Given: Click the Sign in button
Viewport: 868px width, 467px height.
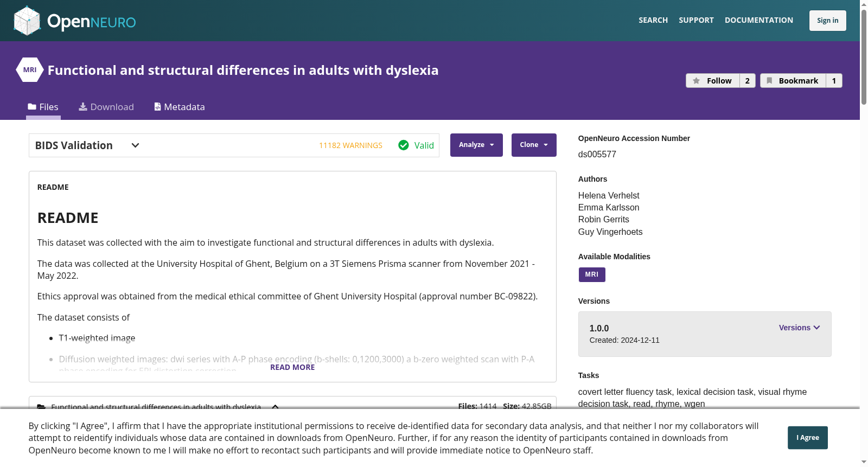Looking at the screenshot, I should tap(828, 21).
